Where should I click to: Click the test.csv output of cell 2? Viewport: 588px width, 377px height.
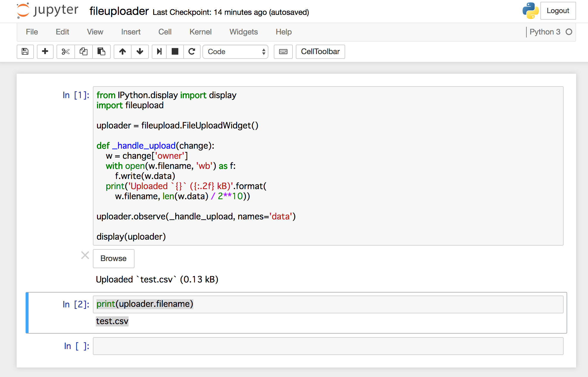click(x=112, y=321)
